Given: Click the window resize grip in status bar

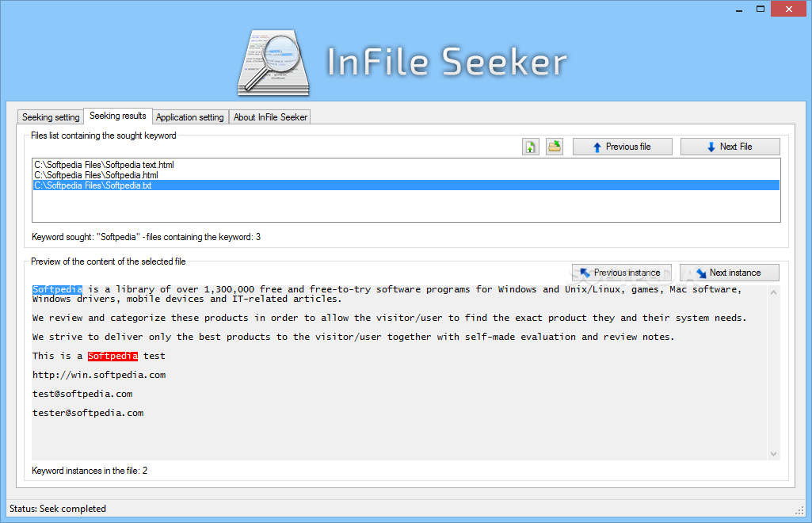Looking at the screenshot, I should click(799, 510).
